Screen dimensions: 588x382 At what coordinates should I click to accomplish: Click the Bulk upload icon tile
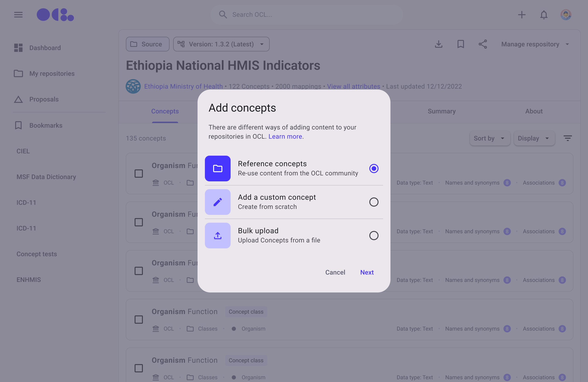(x=218, y=235)
